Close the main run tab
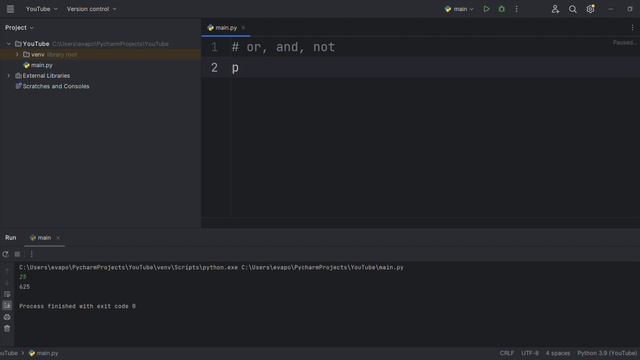 (x=58, y=238)
